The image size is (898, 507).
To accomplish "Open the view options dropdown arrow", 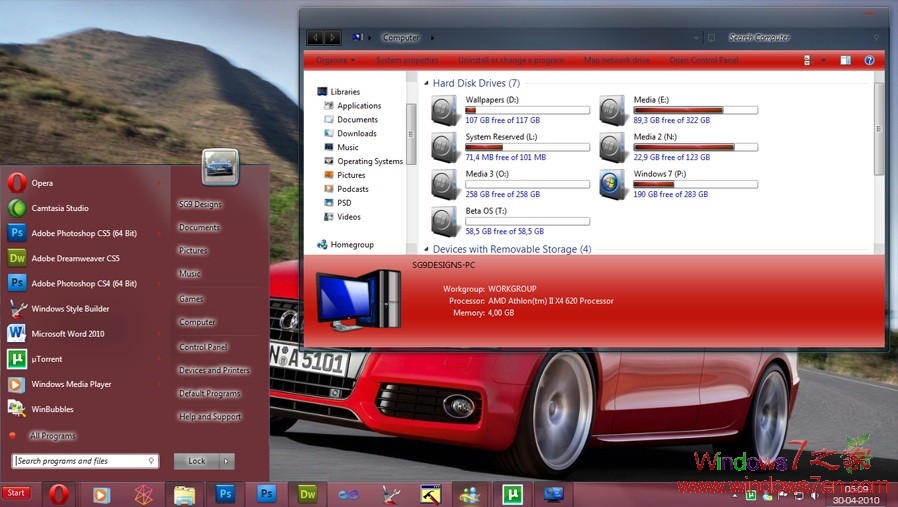I will click(x=823, y=60).
